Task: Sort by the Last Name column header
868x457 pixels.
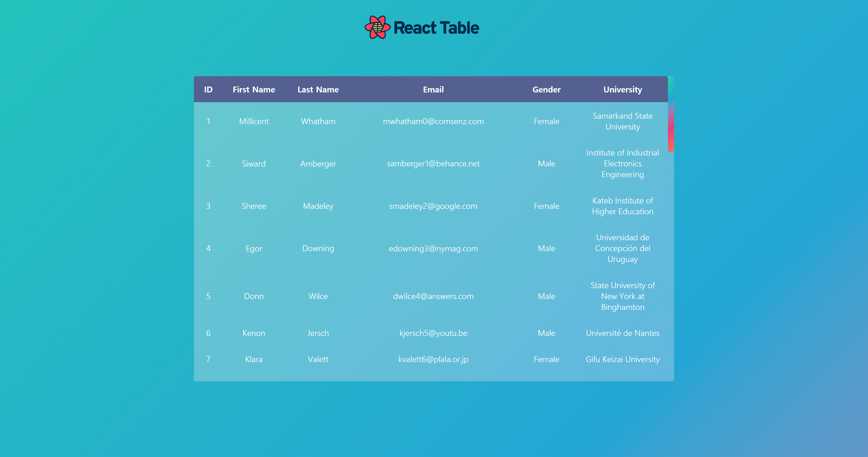Action: click(x=318, y=89)
